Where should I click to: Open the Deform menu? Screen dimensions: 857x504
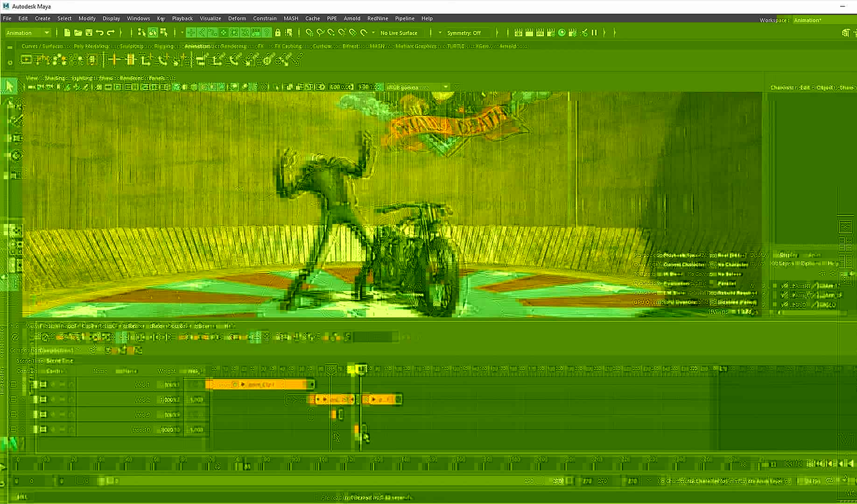[237, 18]
